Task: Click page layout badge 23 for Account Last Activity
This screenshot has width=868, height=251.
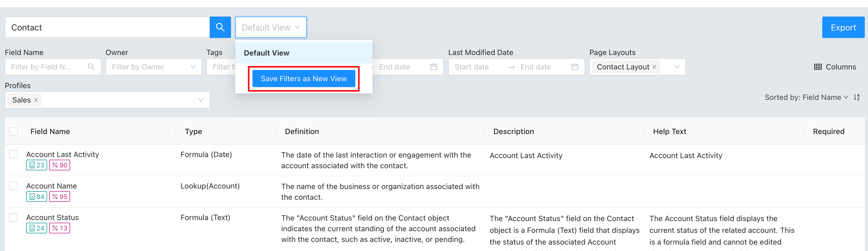Action: [36, 165]
